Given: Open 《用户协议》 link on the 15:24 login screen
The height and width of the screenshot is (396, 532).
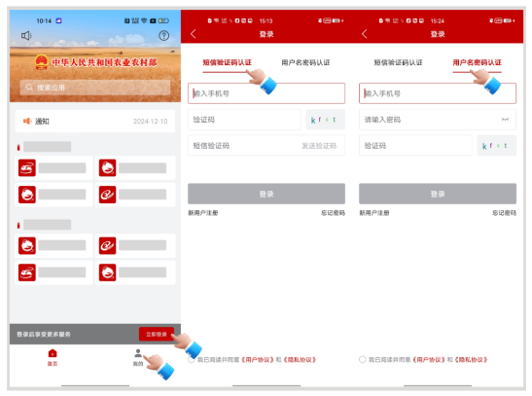Looking at the screenshot, I should click(x=429, y=360).
